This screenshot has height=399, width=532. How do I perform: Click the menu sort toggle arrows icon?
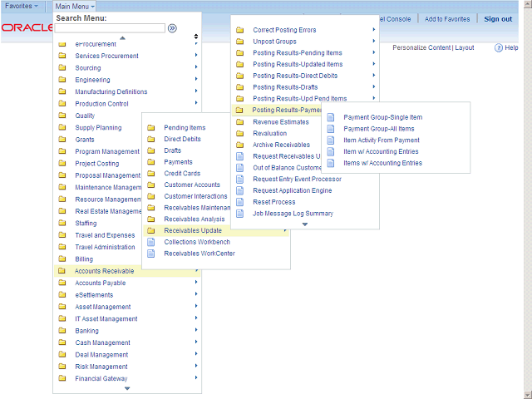(196, 37)
